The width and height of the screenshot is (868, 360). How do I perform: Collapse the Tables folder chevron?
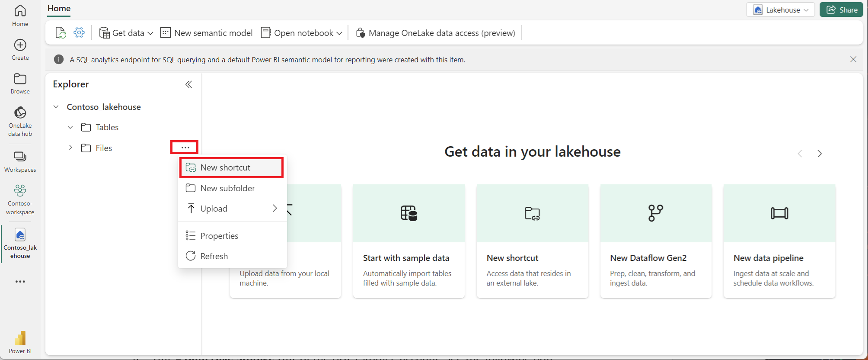point(70,127)
